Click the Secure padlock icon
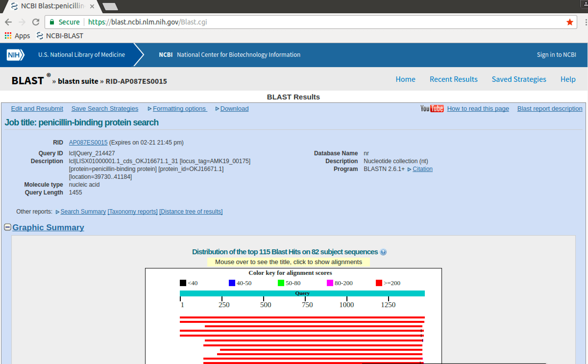The width and height of the screenshot is (588, 364). 52,22
